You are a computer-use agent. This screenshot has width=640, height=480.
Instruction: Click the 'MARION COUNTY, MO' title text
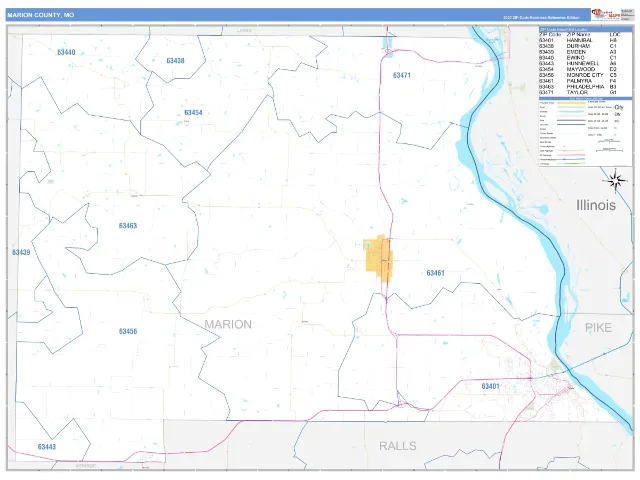click(x=41, y=15)
